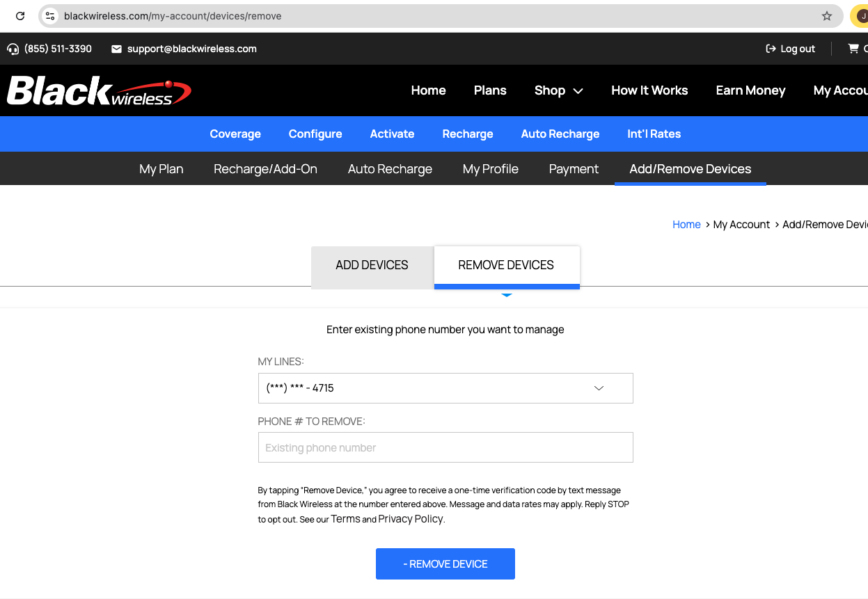Screen dimensions: 868x599
Task: Switch to Payment account tab
Action: click(574, 169)
